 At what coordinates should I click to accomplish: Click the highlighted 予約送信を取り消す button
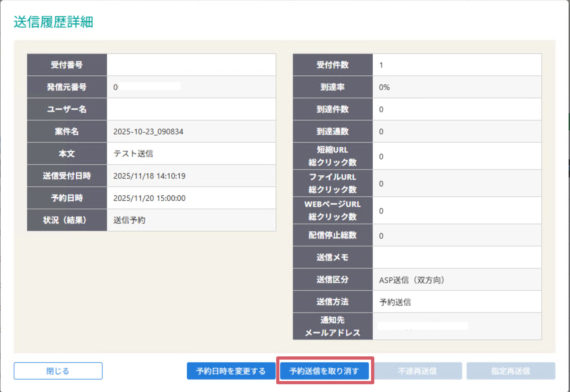(x=324, y=371)
